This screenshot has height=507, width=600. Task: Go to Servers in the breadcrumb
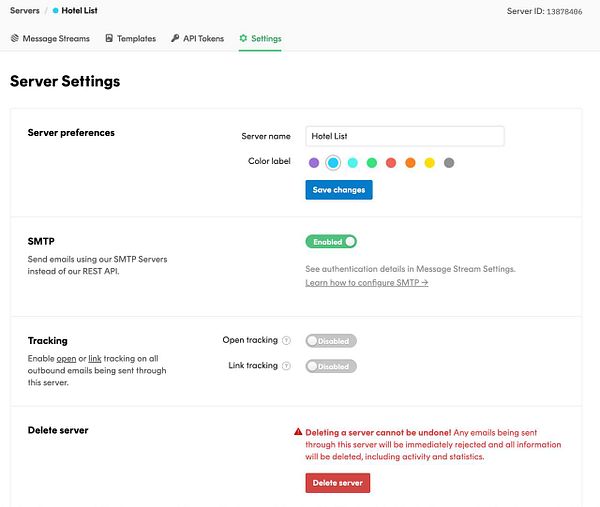click(x=25, y=11)
